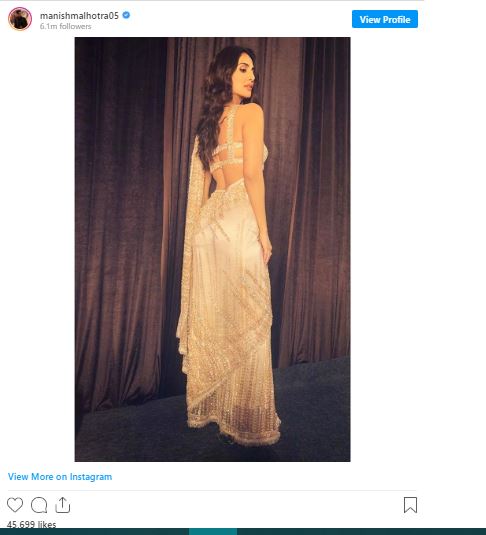
Task: Like the post with the heart icon
Action: (x=15, y=505)
